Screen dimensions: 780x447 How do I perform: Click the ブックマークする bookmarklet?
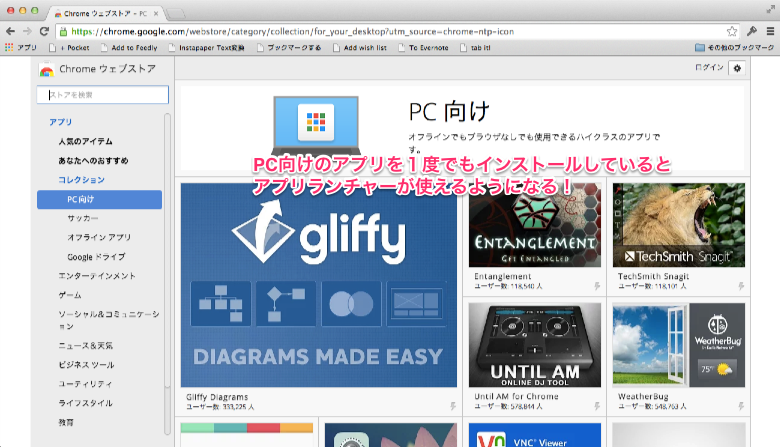[289, 48]
